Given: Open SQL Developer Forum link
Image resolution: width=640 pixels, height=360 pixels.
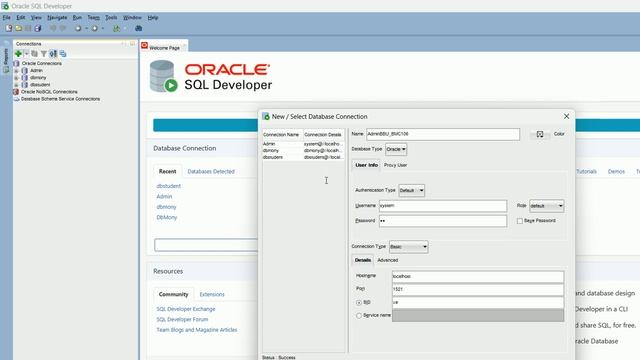Looking at the screenshot, I should (182, 320).
